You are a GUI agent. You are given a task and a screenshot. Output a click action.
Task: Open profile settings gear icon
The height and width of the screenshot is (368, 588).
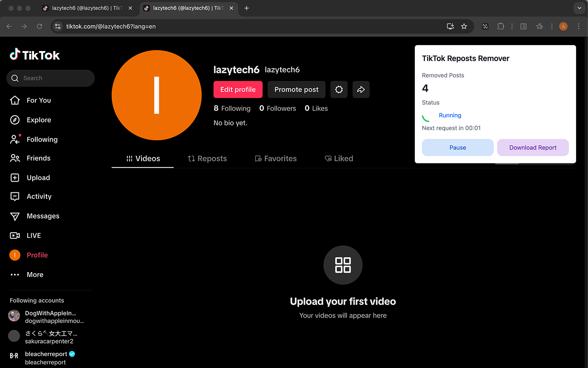coord(339,89)
